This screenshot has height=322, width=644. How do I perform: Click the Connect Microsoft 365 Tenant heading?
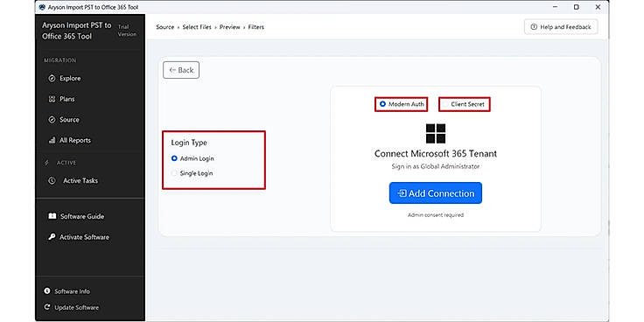pos(436,154)
